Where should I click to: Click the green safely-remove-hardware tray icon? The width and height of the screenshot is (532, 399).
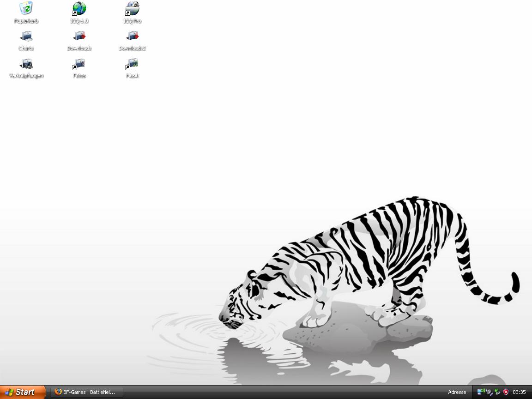coord(497,392)
